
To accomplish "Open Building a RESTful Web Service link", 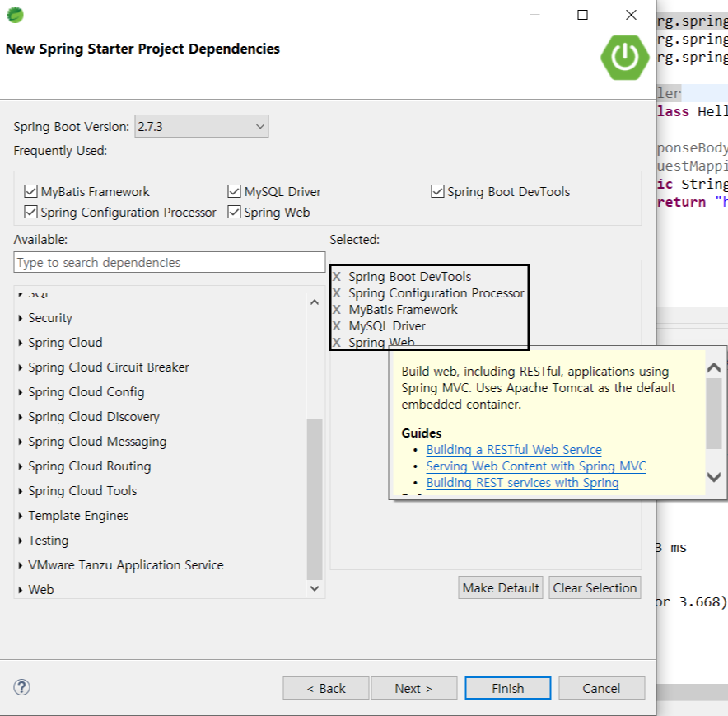I will pyautogui.click(x=514, y=450).
